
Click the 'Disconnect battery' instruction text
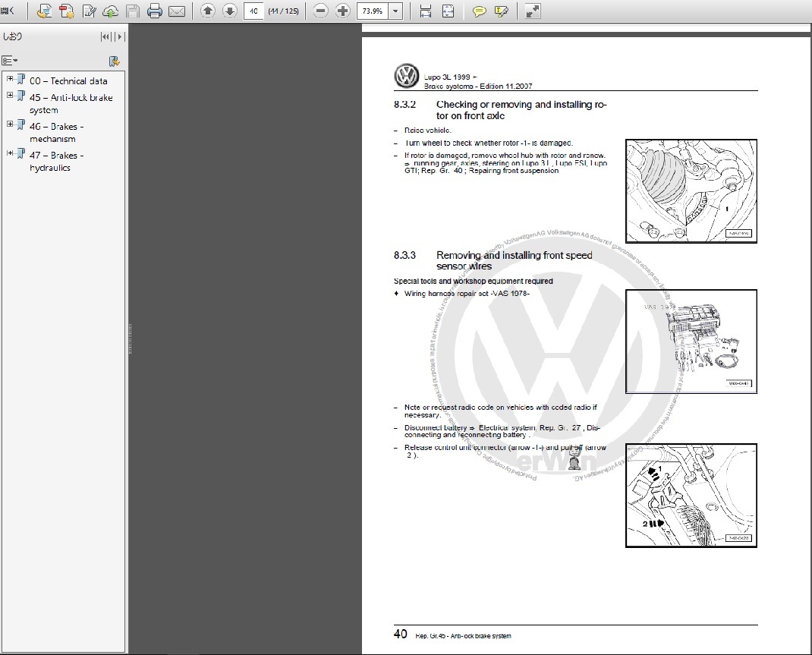coord(502,431)
